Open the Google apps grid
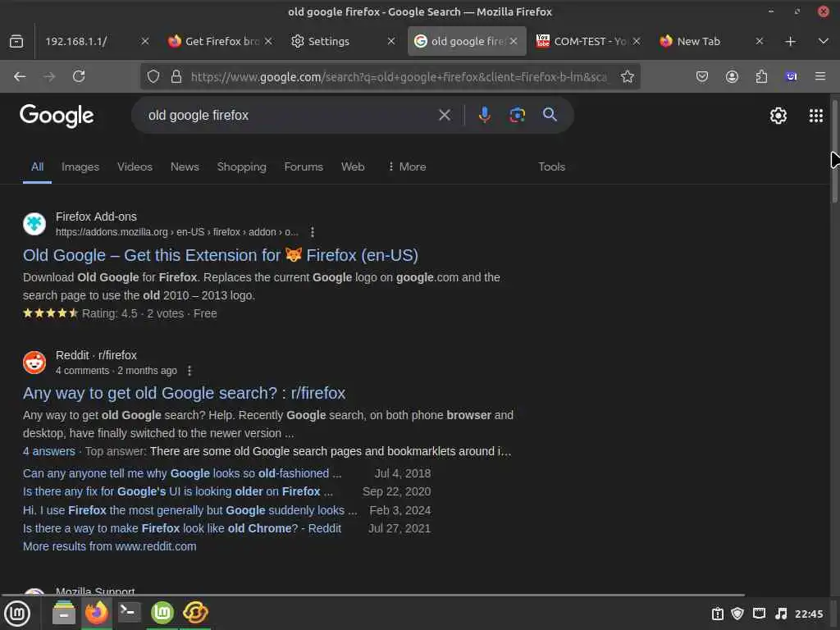 click(816, 116)
